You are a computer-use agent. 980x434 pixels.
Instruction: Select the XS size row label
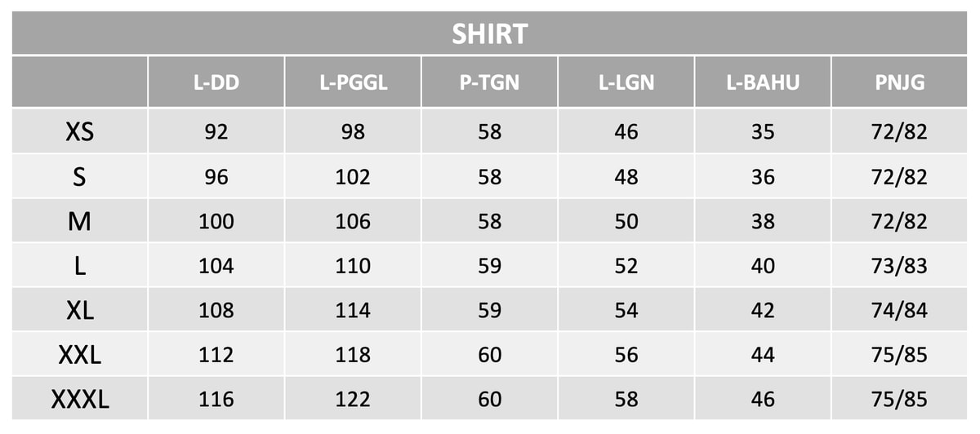tap(79, 131)
